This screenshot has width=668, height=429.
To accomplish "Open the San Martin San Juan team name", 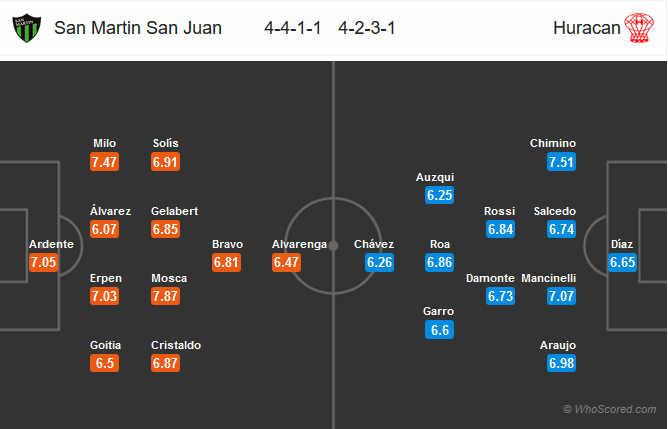I will pos(138,28).
